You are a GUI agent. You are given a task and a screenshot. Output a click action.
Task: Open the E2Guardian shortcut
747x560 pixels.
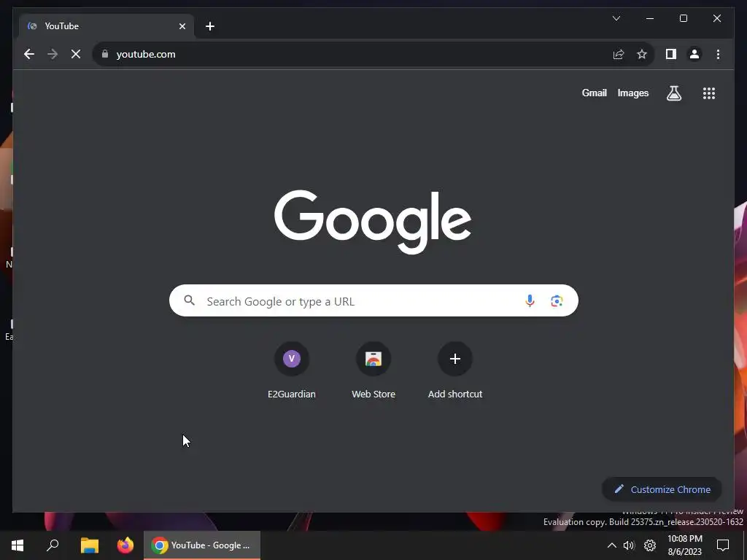(292, 370)
